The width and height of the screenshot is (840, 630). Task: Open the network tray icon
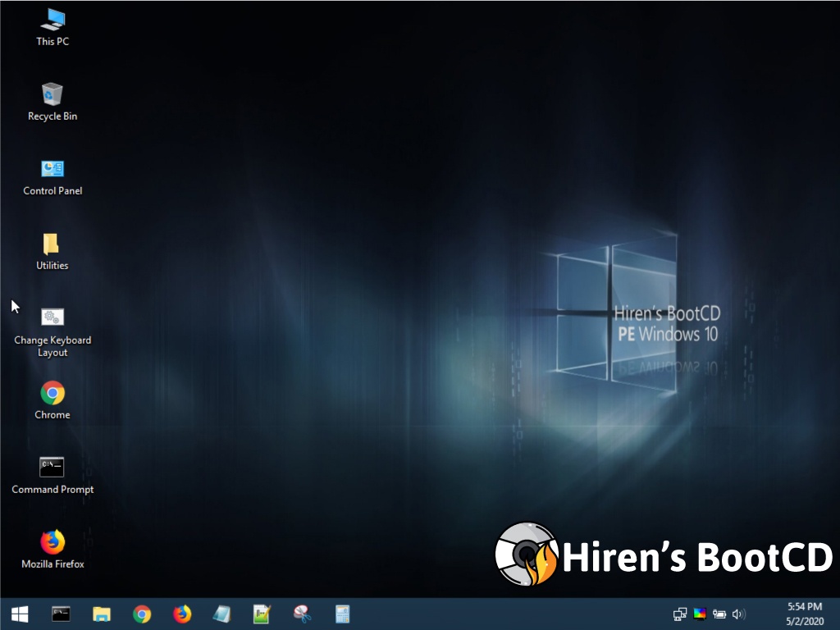[x=680, y=614]
